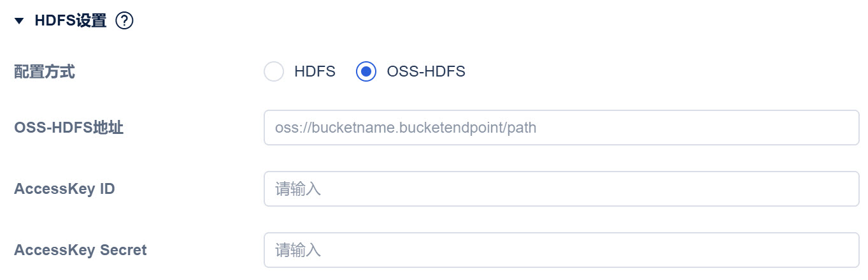Open the HDFS设置 help question mark
This screenshot has height=280, width=868.
[x=124, y=21]
